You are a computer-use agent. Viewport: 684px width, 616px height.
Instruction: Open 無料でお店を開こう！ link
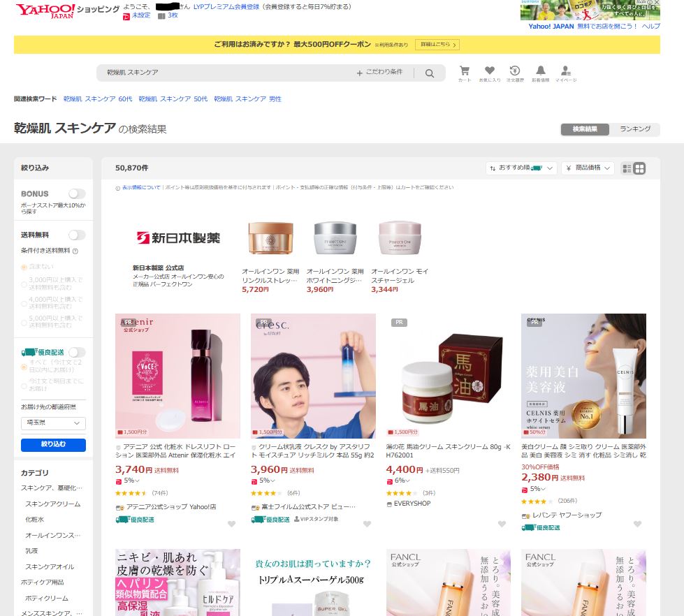click(x=607, y=26)
